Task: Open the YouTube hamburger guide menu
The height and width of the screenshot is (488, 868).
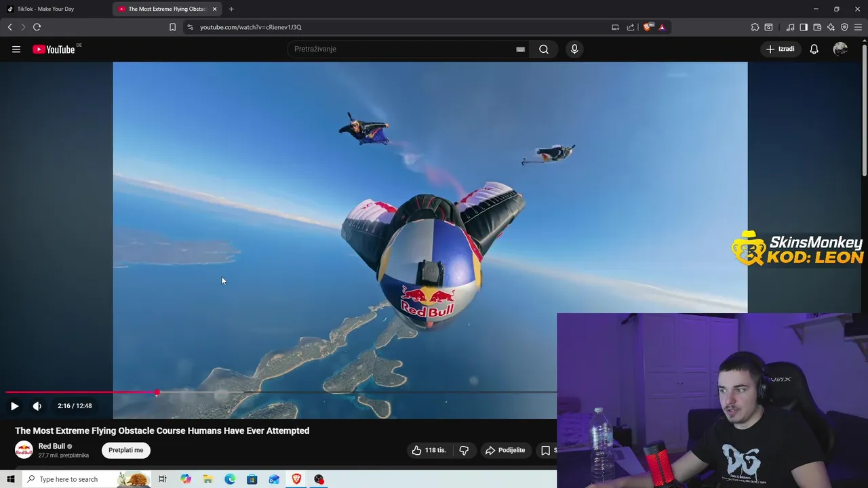Action: [16, 49]
